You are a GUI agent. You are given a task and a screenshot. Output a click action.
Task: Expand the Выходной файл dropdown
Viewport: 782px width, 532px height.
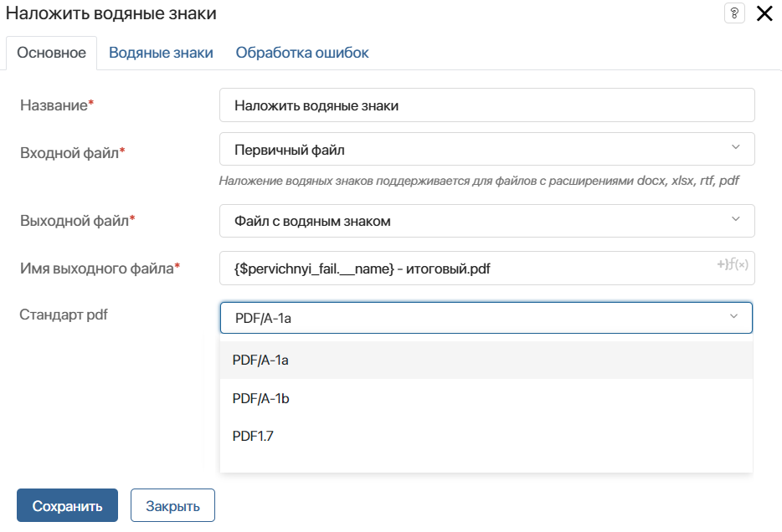point(486,221)
